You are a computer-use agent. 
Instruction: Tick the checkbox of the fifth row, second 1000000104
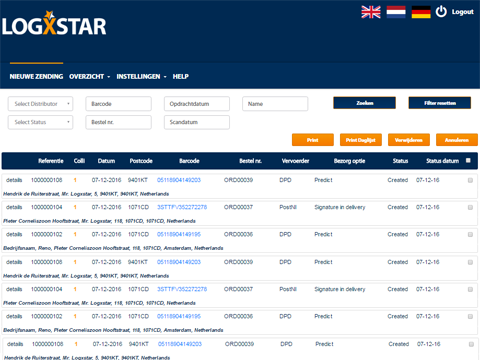tap(470, 289)
